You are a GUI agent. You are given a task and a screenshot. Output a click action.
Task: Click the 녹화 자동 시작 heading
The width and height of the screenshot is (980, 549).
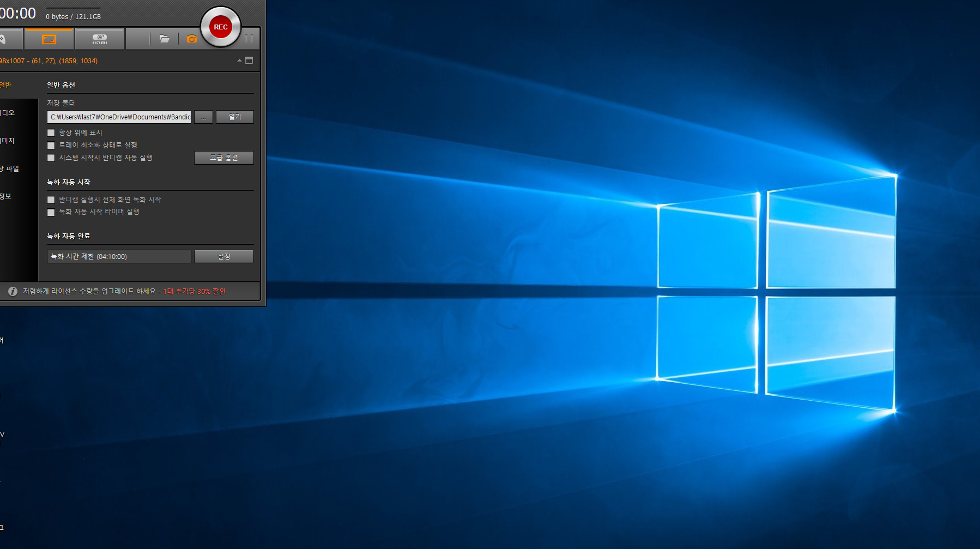(x=69, y=182)
